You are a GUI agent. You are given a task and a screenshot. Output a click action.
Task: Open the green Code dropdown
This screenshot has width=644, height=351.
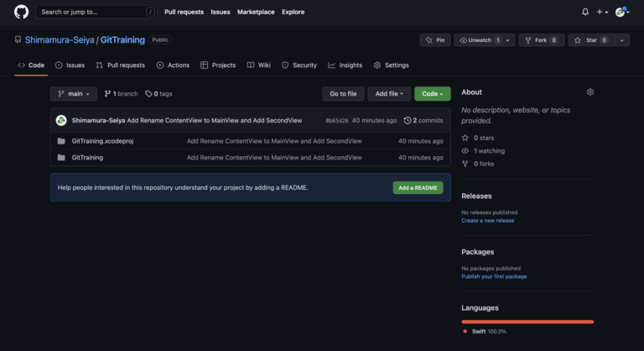(433, 94)
